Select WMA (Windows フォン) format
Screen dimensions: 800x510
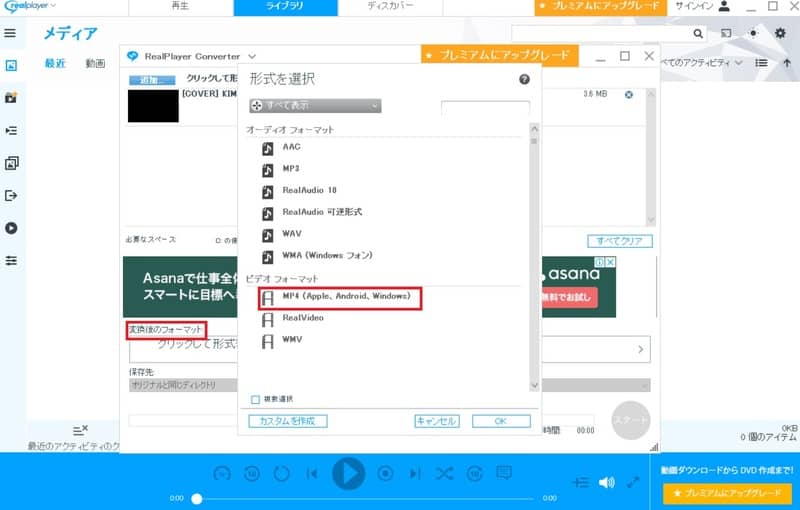point(327,255)
